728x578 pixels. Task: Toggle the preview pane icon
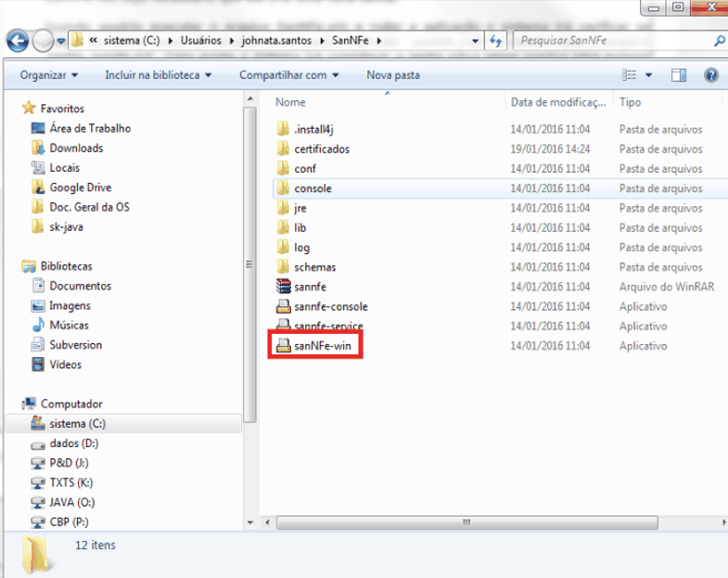tap(679, 75)
